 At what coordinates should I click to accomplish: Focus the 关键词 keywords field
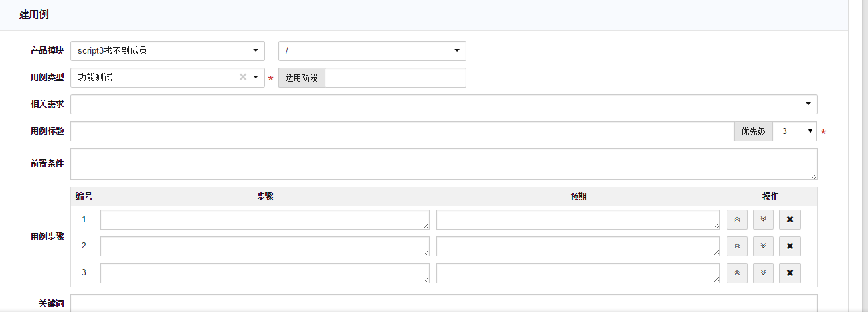click(443, 303)
